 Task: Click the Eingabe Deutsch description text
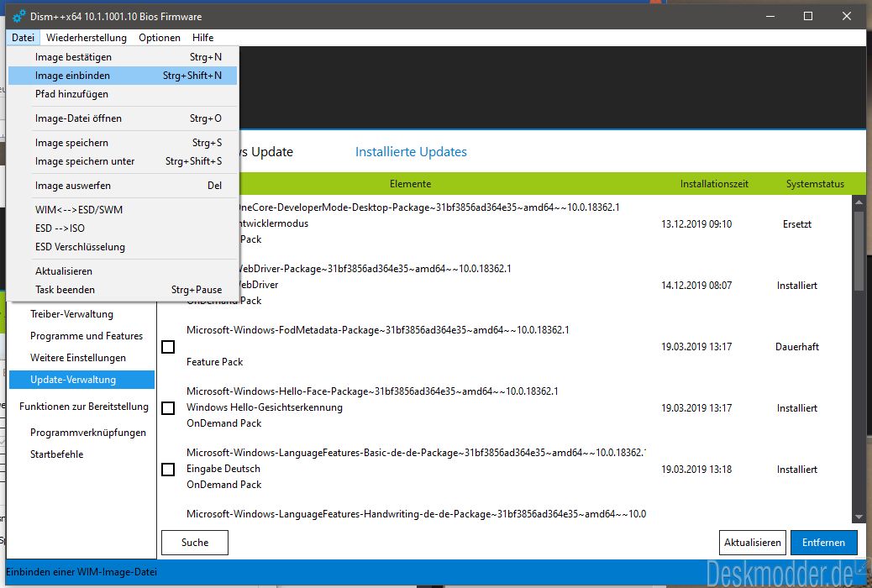pos(223,469)
